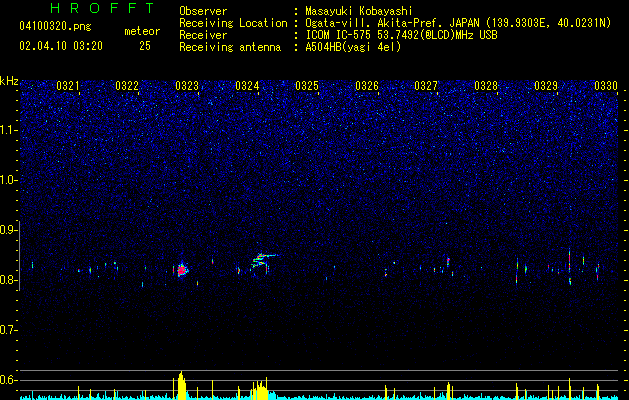Click the 0322 time marker
The height and width of the screenshot is (400, 629).
tap(127, 86)
